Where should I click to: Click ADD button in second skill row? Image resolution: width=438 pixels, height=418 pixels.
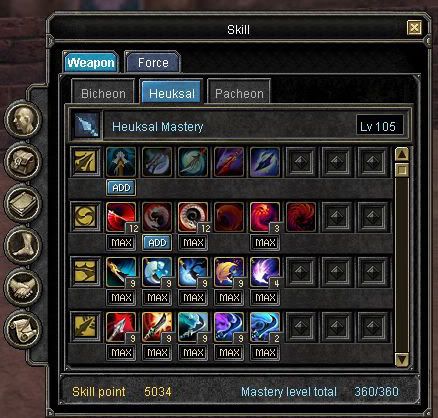click(x=157, y=242)
